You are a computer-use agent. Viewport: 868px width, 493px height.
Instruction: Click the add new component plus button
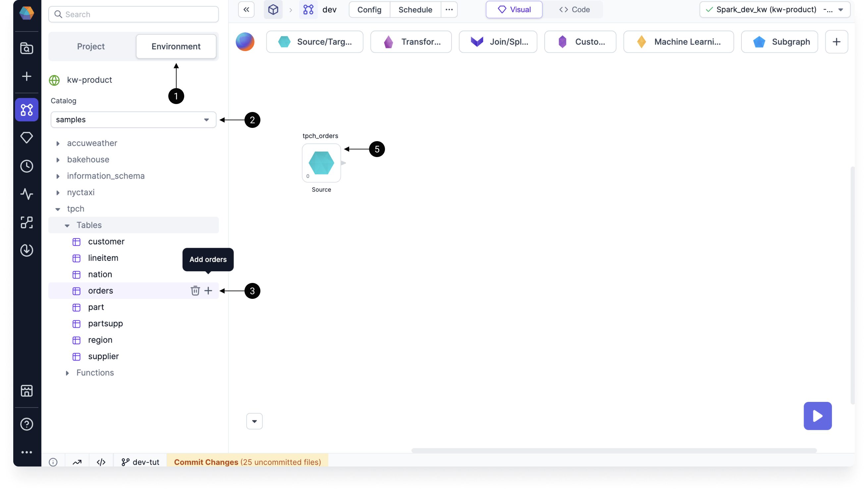837,41
